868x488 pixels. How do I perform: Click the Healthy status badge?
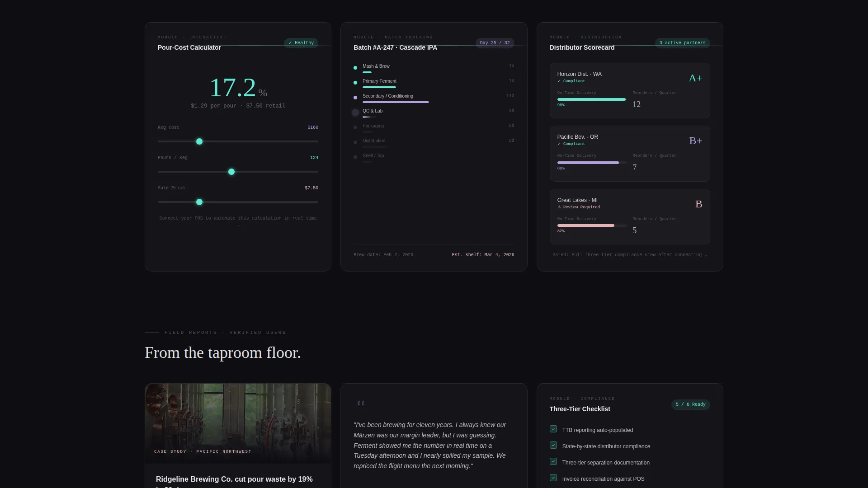click(x=301, y=43)
